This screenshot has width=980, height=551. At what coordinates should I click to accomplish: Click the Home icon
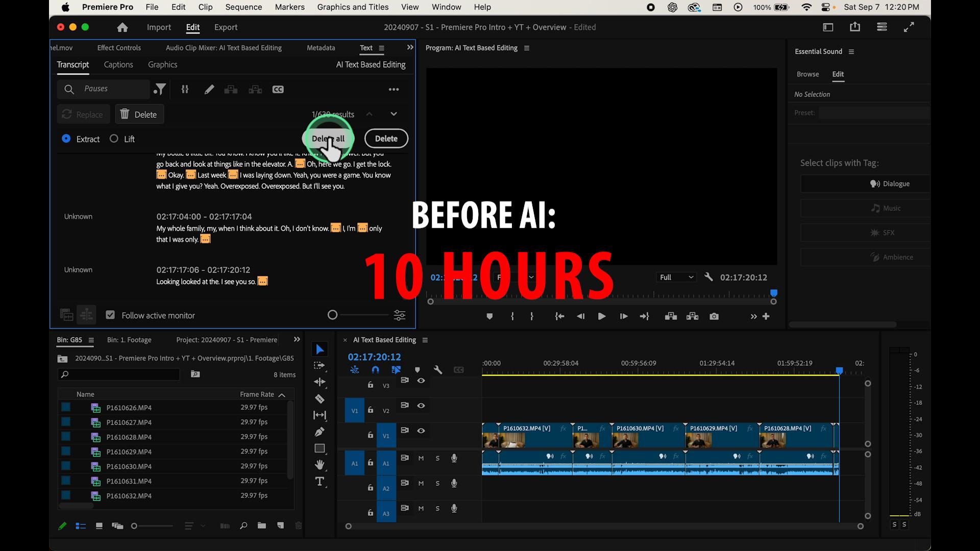coord(122,28)
